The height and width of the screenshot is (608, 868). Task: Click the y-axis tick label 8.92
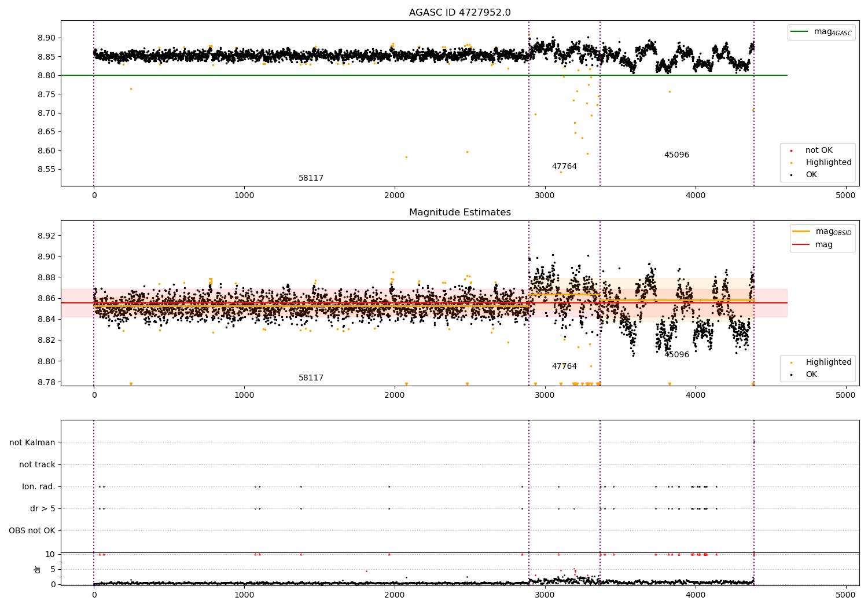coord(47,236)
